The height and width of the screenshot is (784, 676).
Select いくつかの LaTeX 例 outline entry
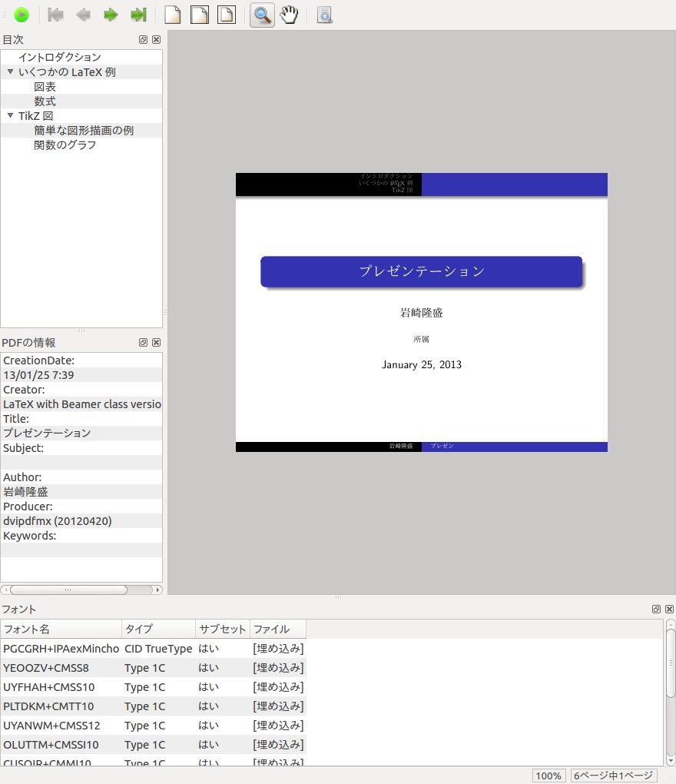pyautogui.click(x=67, y=72)
